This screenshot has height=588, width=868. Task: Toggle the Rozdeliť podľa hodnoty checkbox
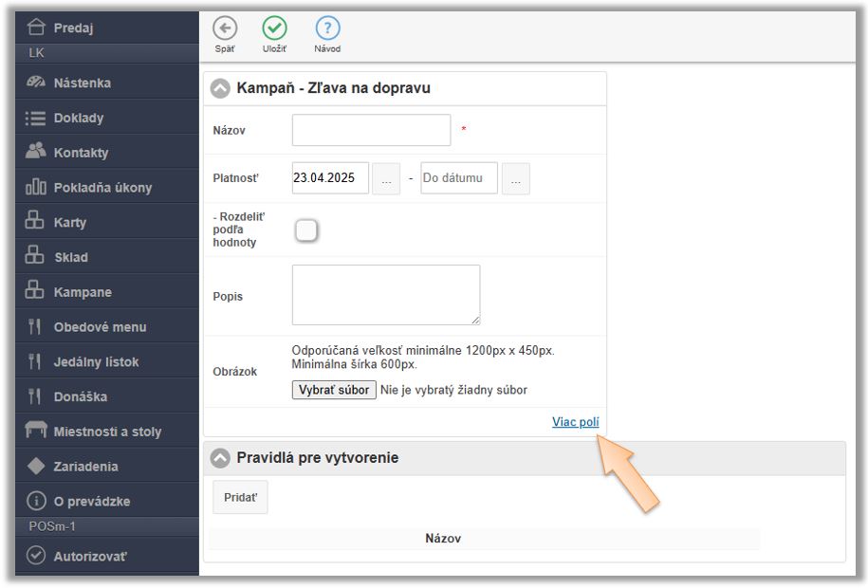[x=305, y=230]
